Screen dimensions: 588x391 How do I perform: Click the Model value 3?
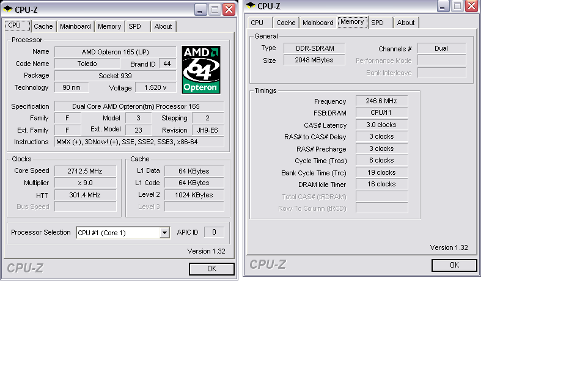[x=138, y=118]
